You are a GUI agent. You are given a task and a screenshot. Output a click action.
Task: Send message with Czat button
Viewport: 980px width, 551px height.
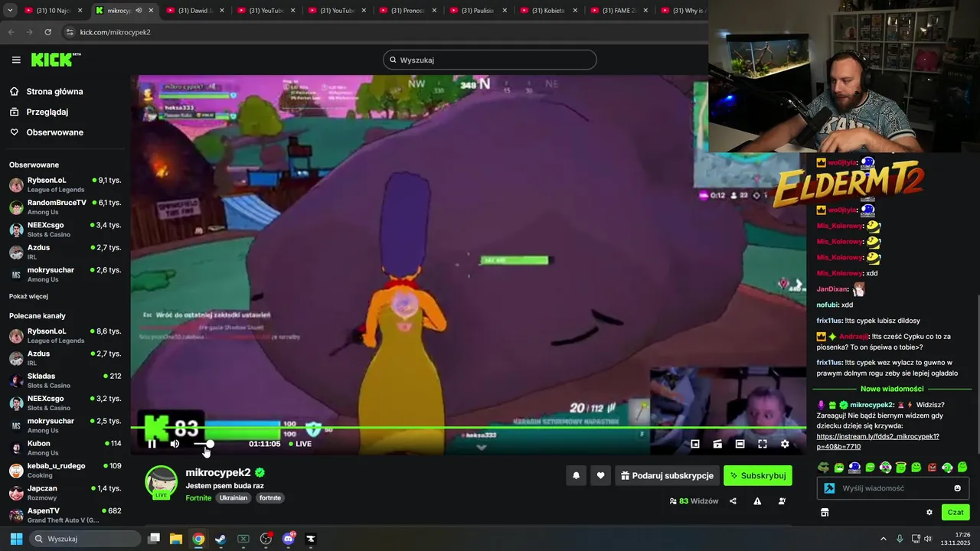pos(955,513)
